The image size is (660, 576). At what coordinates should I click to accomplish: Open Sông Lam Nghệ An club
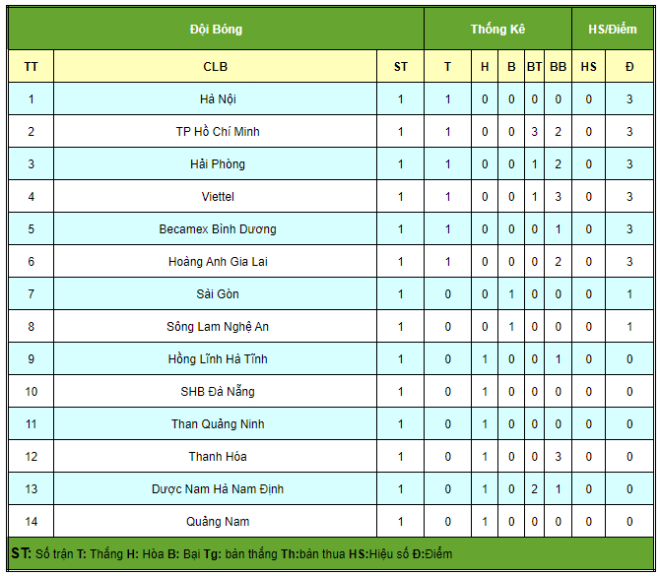tap(217, 326)
